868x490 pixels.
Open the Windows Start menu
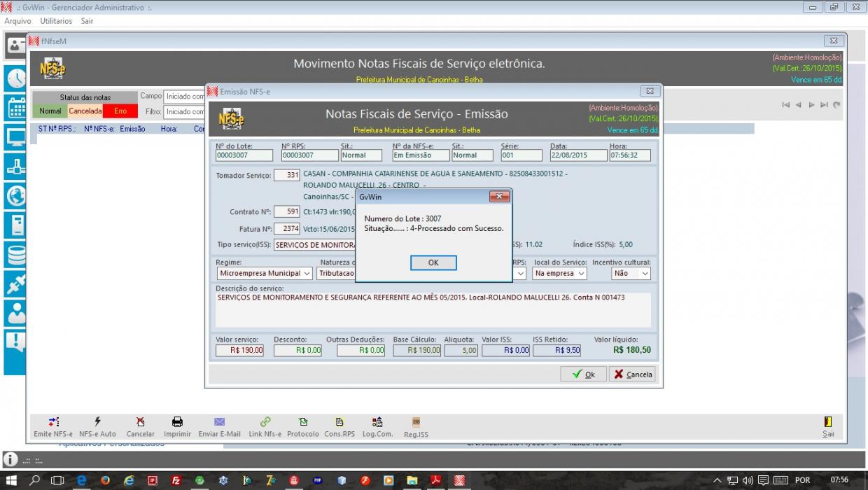(10, 480)
